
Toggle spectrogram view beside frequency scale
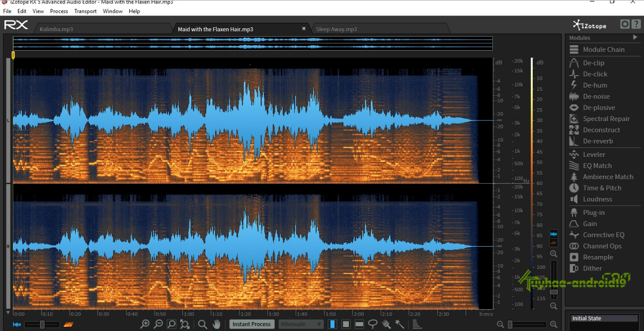554,243
